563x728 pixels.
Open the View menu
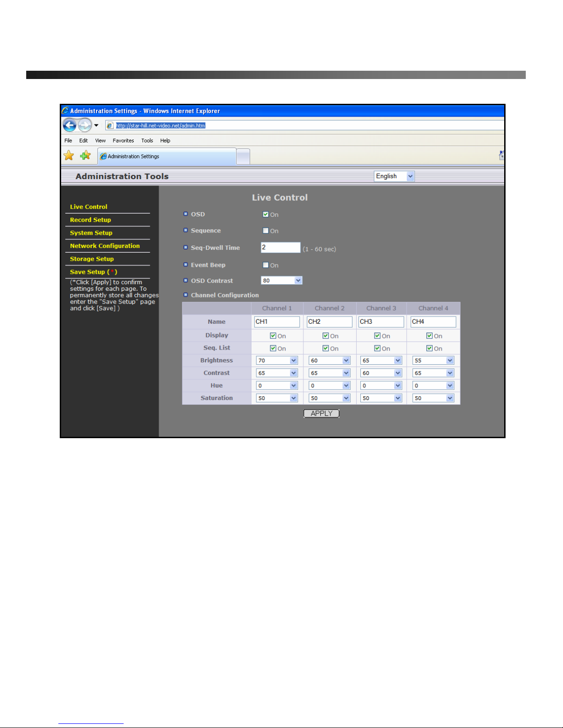[100, 141]
